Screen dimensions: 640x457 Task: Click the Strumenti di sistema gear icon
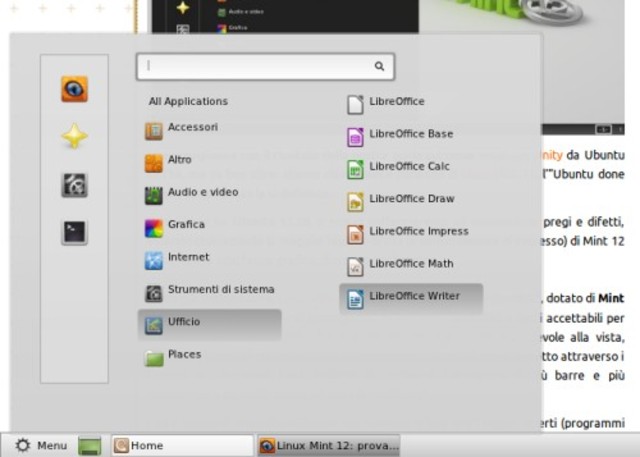(x=154, y=293)
